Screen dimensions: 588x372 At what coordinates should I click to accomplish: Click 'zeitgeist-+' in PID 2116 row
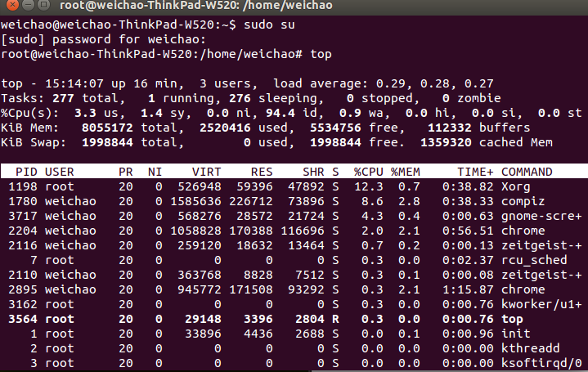click(541, 245)
